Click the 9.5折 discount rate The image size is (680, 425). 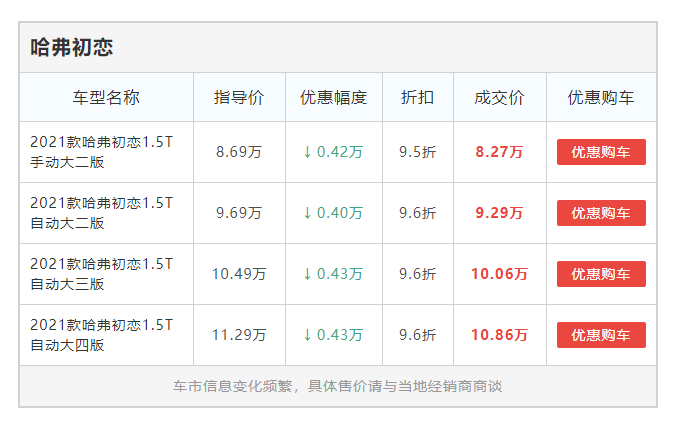pyautogui.click(x=418, y=152)
